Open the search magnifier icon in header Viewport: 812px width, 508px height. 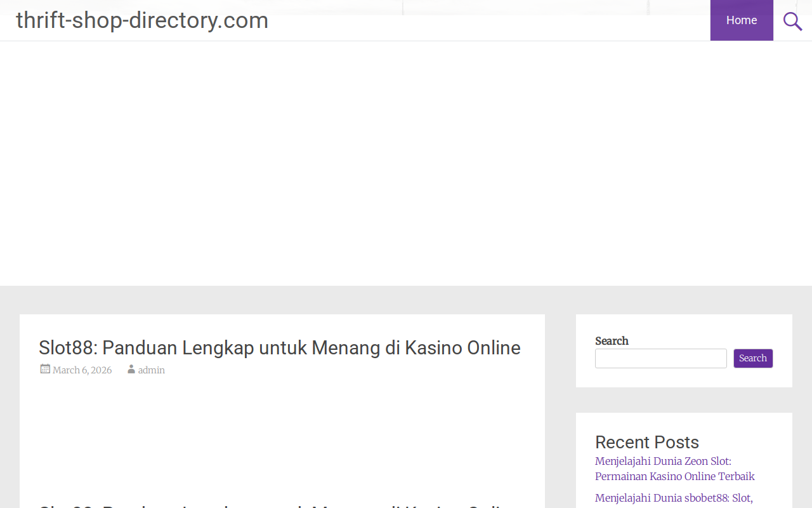(x=792, y=21)
